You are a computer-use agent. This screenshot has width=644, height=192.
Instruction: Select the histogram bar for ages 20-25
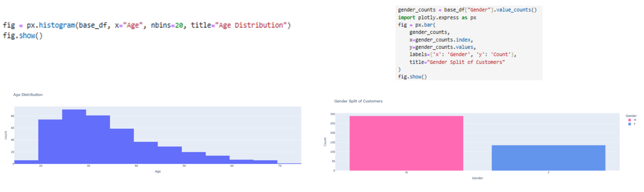pyautogui.click(x=50, y=142)
